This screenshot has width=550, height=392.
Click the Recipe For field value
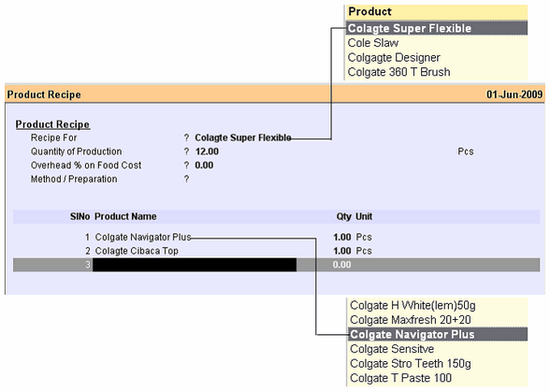(x=243, y=138)
